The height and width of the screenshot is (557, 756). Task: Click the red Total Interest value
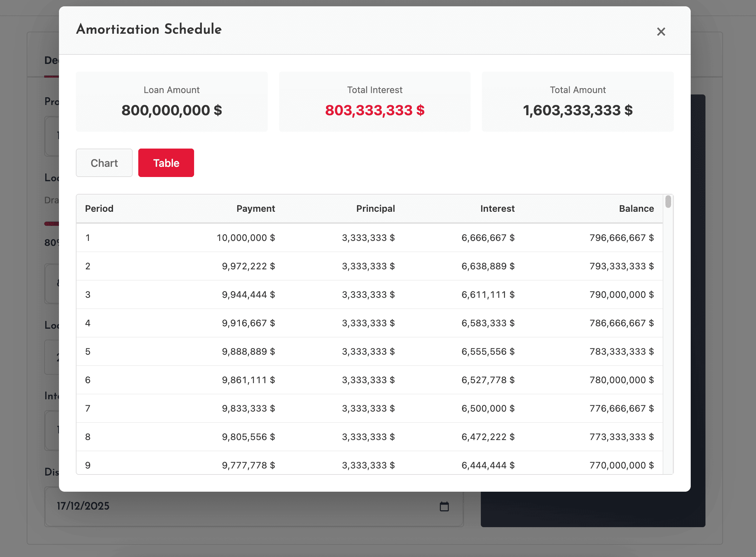(374, 110)
